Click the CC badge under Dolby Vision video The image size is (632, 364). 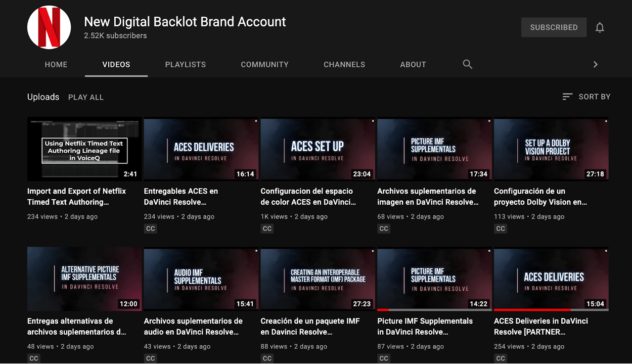pos(501,229)
